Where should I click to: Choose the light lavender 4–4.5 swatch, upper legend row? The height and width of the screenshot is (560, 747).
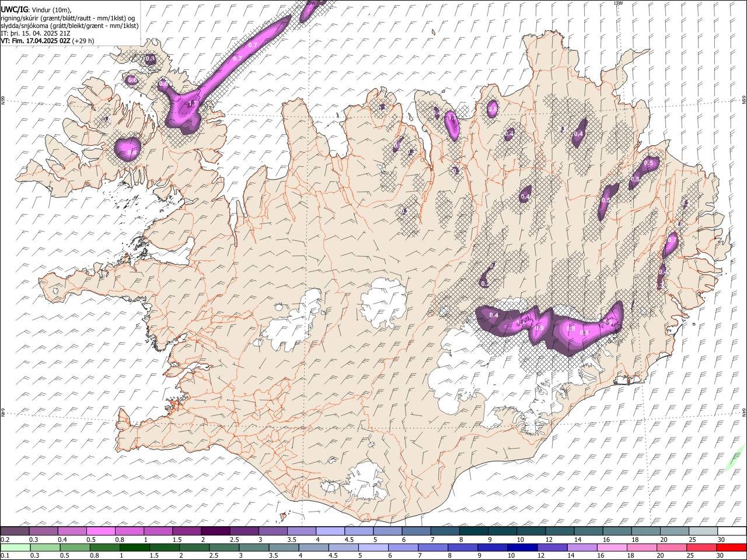click(330, 531)
